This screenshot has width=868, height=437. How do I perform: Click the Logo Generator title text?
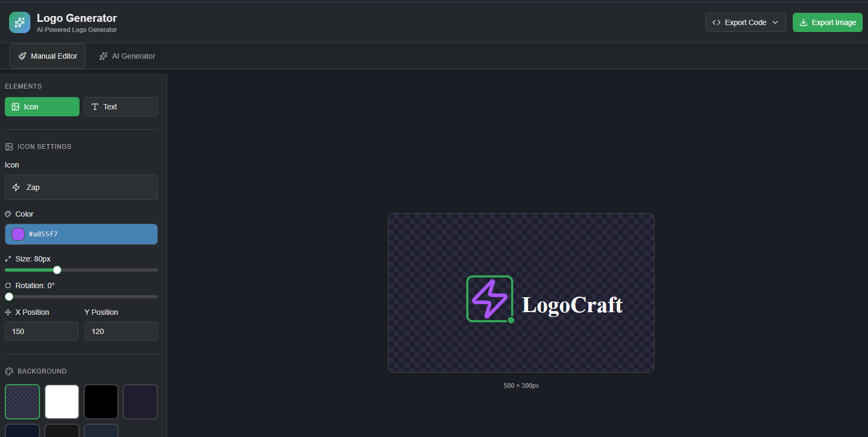pyautogui.click(x=77, y=18)
